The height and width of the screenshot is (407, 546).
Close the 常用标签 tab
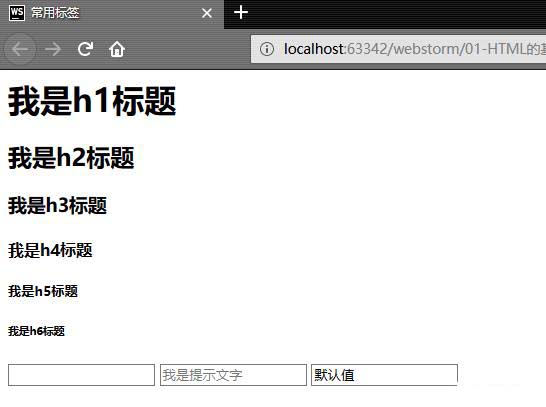click(207, 13)
